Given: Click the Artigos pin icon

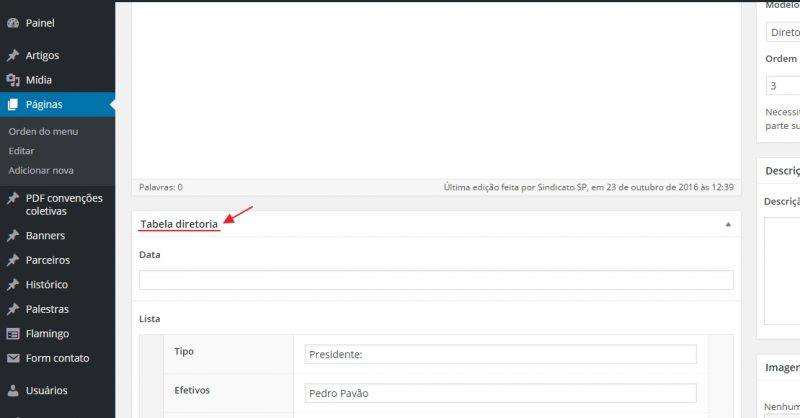Looking at the screenshot, I should pos(13,56).
